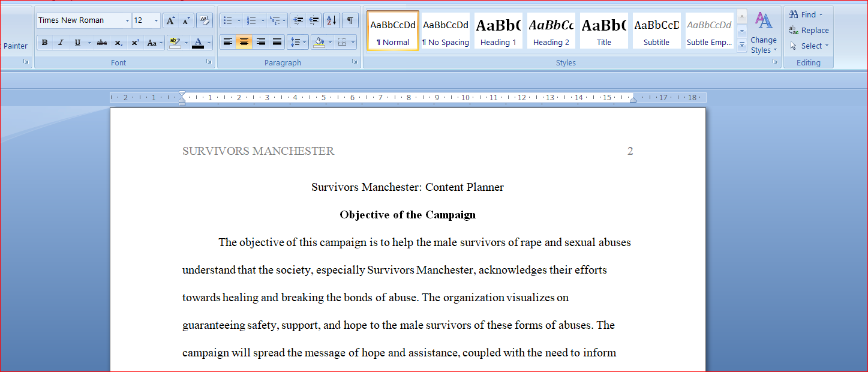Expand borders dropdown arrow
Screen dimensions: 868x372
tap(353, 43)
